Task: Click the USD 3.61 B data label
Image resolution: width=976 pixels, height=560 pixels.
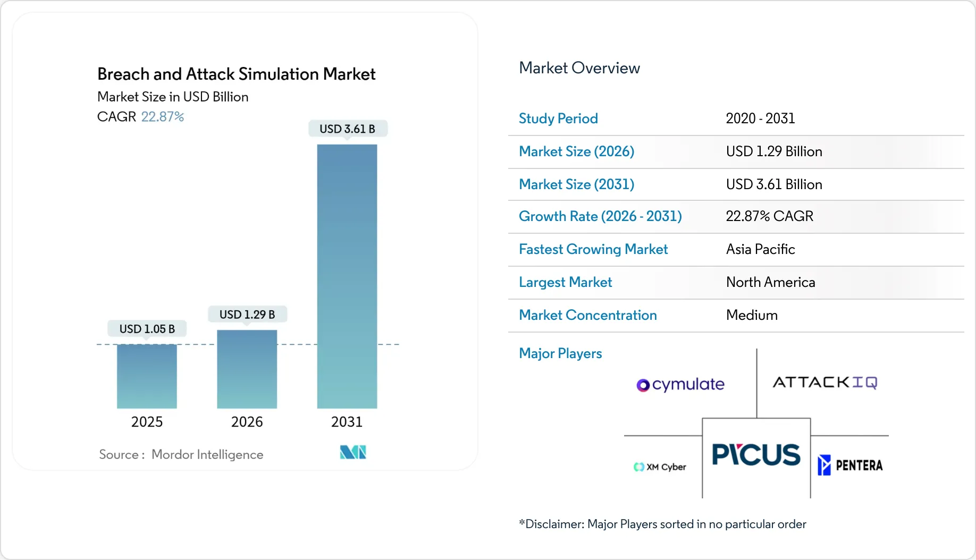Action: tap(347, 129)
